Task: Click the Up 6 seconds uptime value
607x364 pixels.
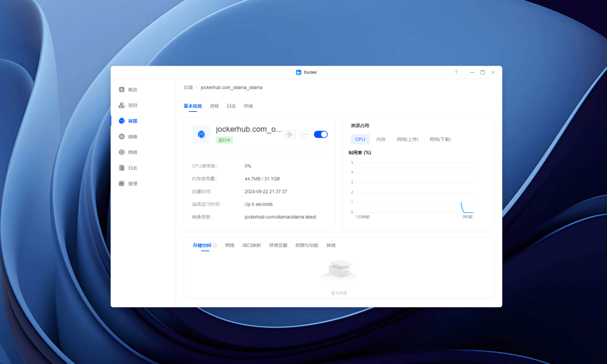Action: [259, 204]
